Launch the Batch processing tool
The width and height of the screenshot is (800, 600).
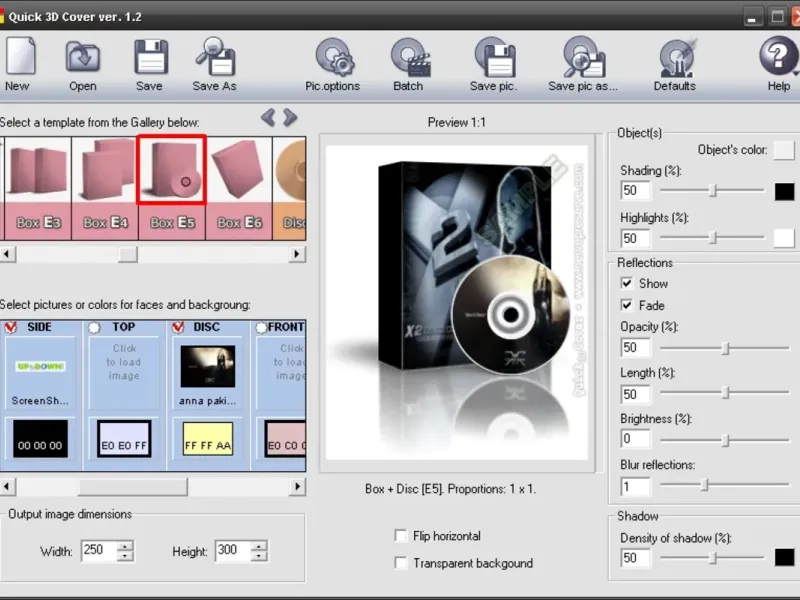pyautogui.click(x=411, y=57)
